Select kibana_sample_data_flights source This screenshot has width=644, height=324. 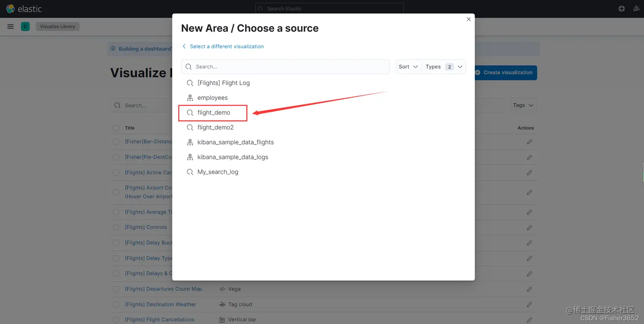tap(236, 142)
